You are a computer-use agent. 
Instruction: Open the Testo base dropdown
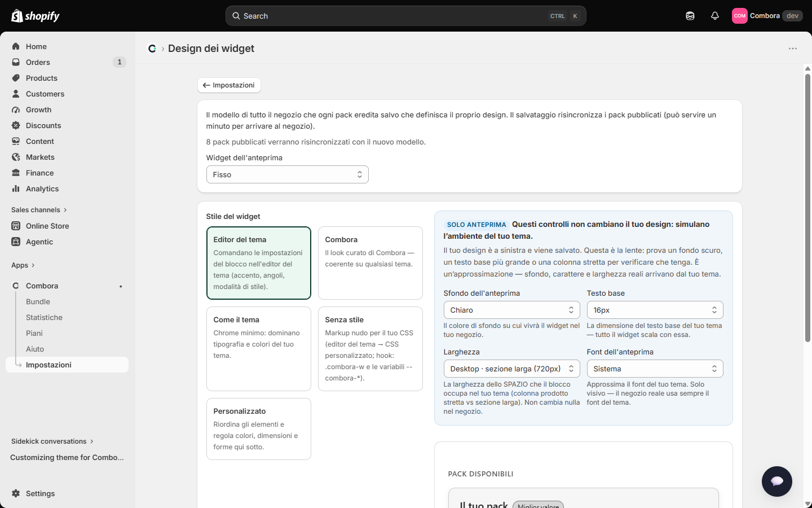click(655, 310)
